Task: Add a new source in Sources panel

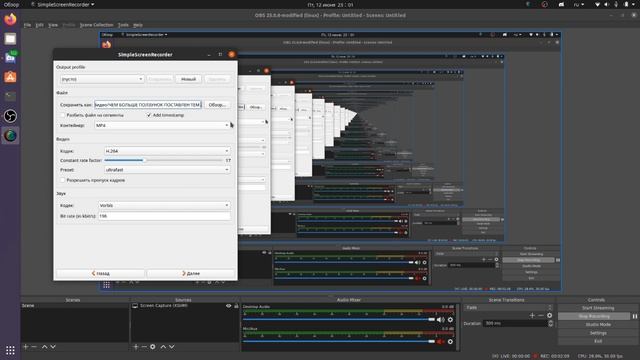Action: click(x=136, y=347)
